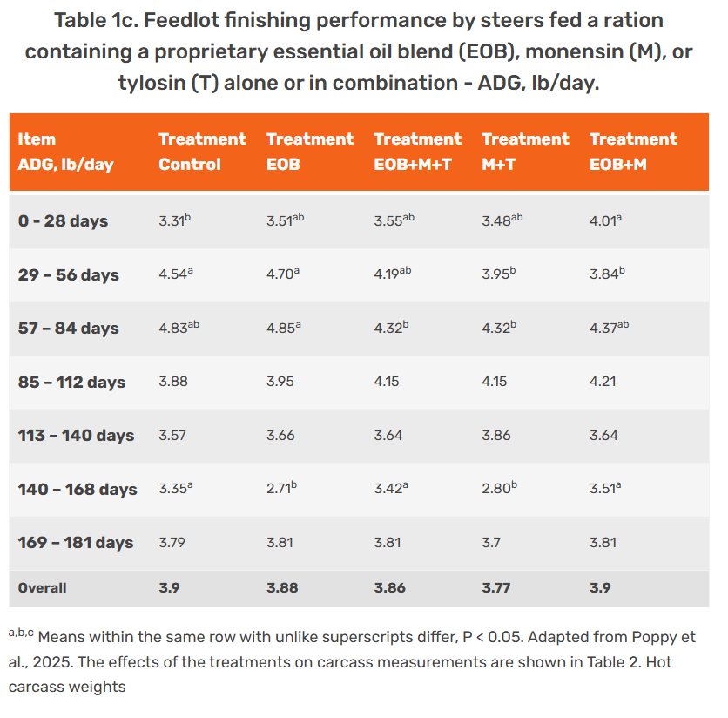
Task: Select the Item ADG, lb/day header cell
Action: 65,152
